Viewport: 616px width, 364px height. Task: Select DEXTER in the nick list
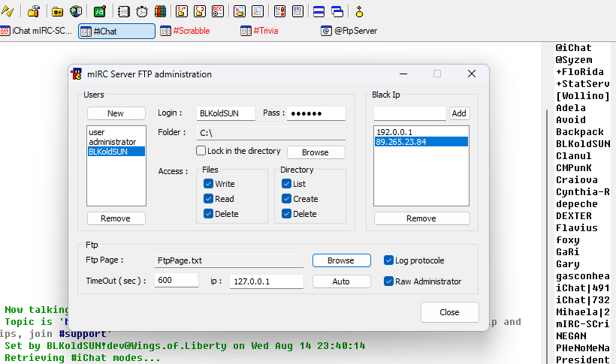[574, 216]
